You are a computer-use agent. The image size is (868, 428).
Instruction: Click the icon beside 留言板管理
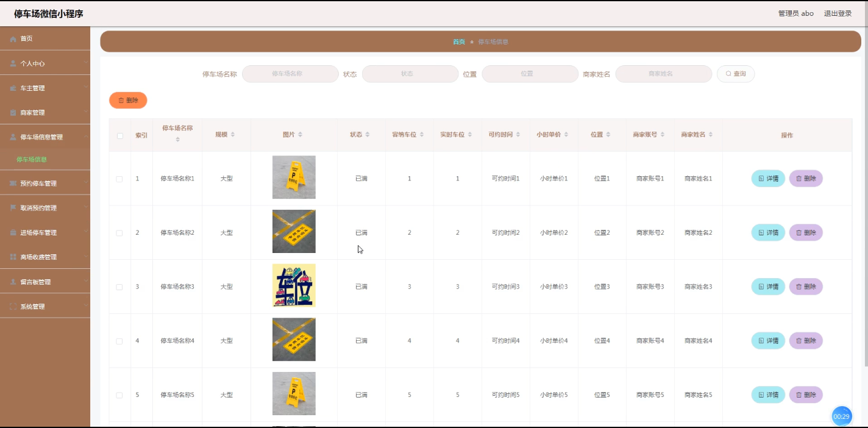13,282
